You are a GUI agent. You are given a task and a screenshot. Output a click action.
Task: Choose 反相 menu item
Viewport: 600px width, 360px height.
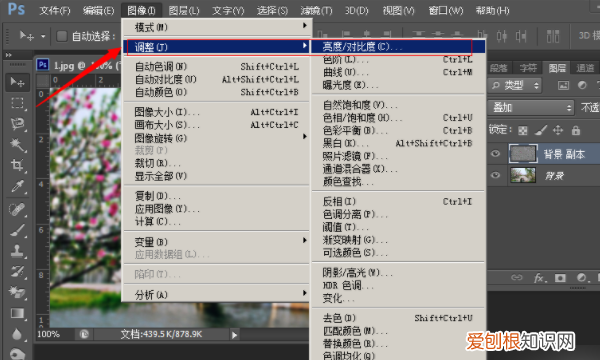398,201
